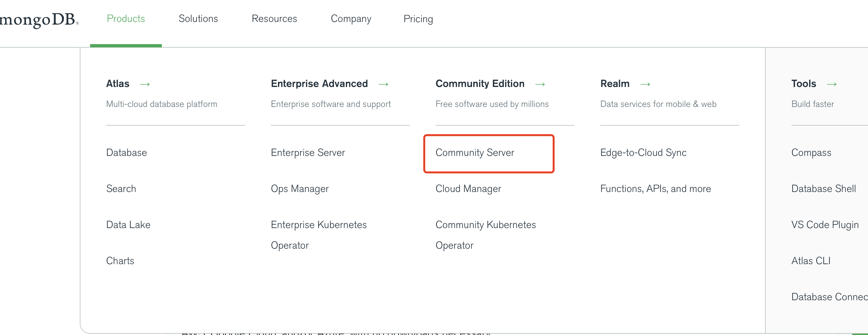The height and width of the screenshot is (335, 868).
Task: Click 'Free software used by millions' text
Action: click(x=492, y=104)
